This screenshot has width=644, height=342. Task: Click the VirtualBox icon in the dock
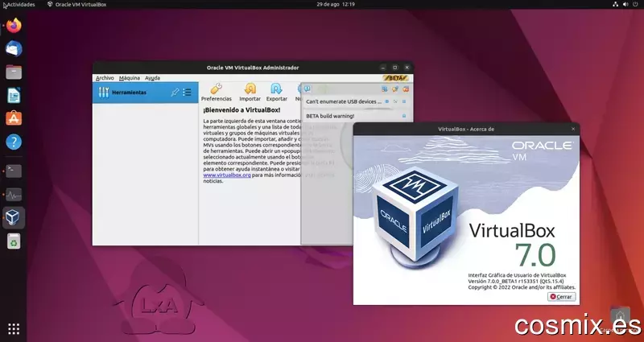(x=14, y=217)
